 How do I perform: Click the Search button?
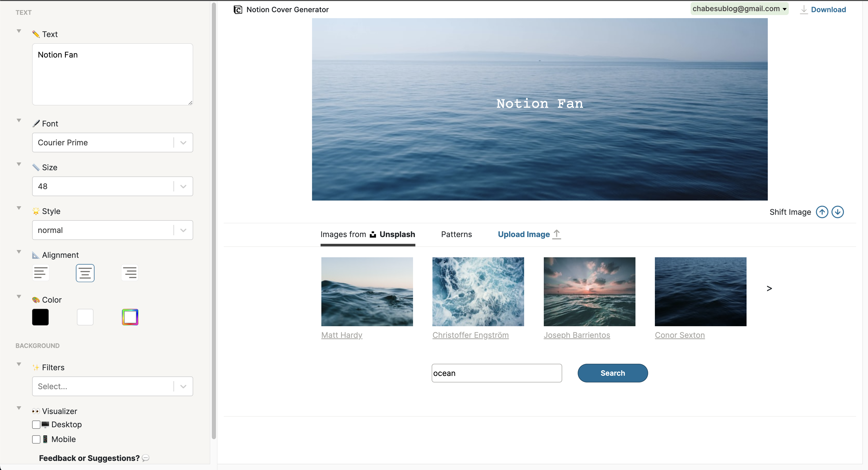pos(613,373)
